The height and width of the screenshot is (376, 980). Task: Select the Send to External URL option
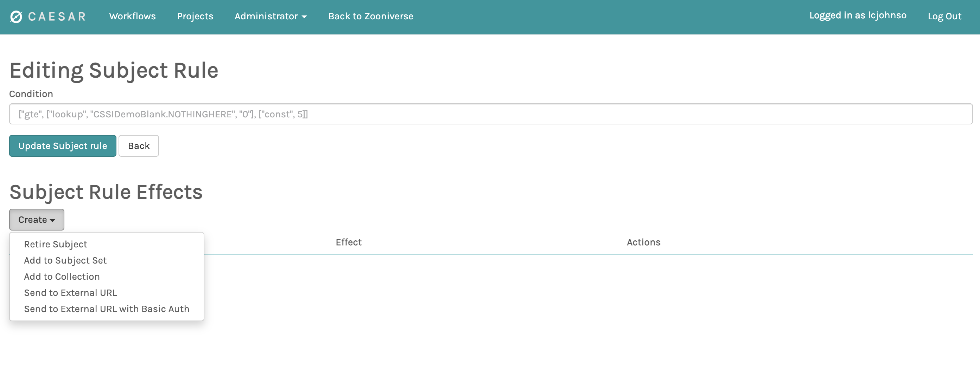click(70, 293)
